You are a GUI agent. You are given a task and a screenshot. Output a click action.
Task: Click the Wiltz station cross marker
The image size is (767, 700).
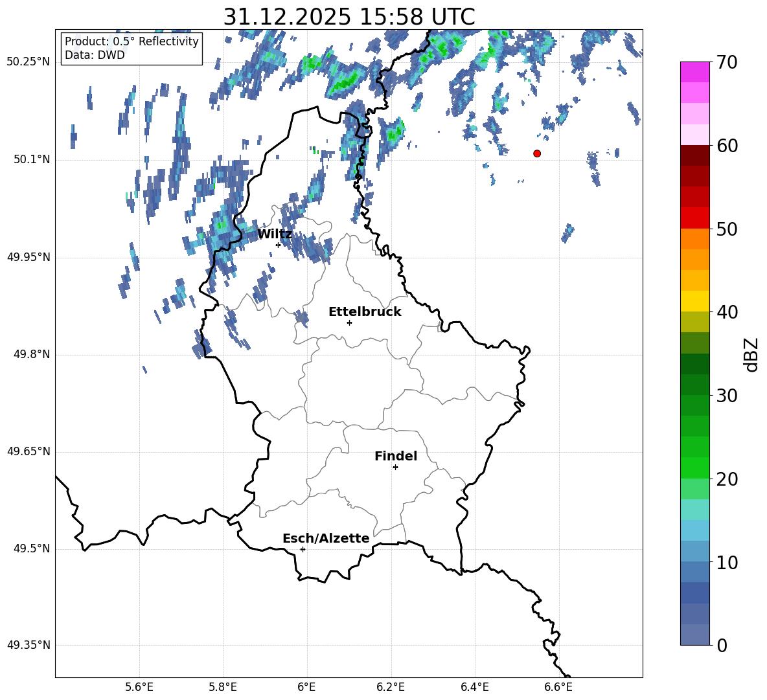[x=278, y=245]
